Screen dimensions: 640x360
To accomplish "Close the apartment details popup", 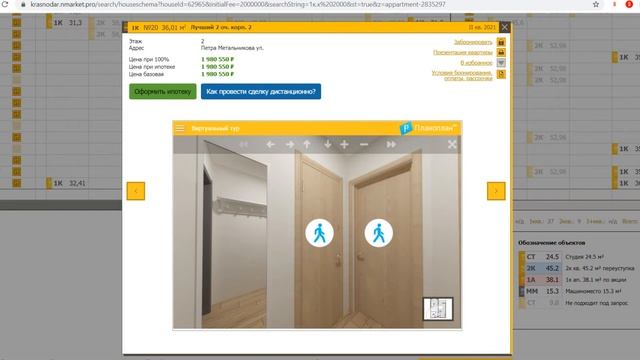I will coord(505,27).
